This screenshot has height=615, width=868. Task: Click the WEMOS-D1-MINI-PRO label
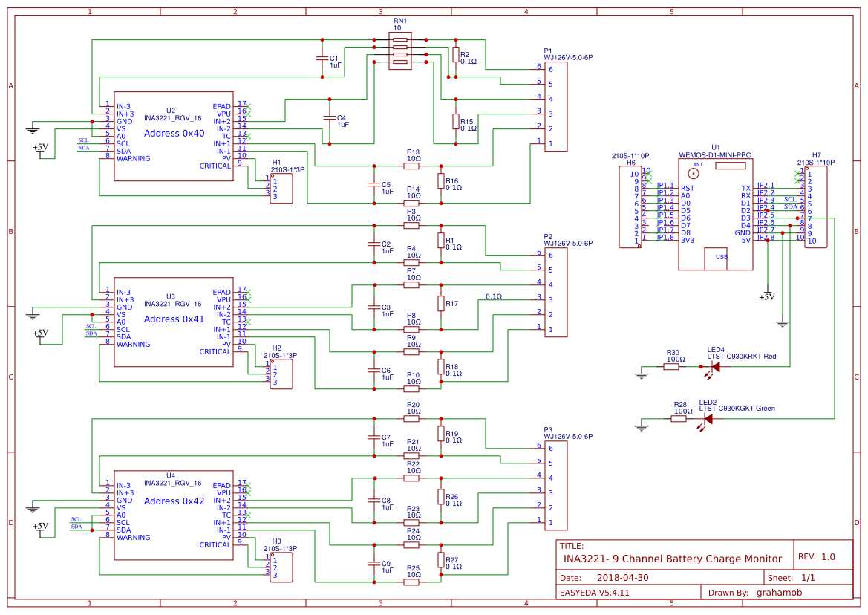coord(715,155)
